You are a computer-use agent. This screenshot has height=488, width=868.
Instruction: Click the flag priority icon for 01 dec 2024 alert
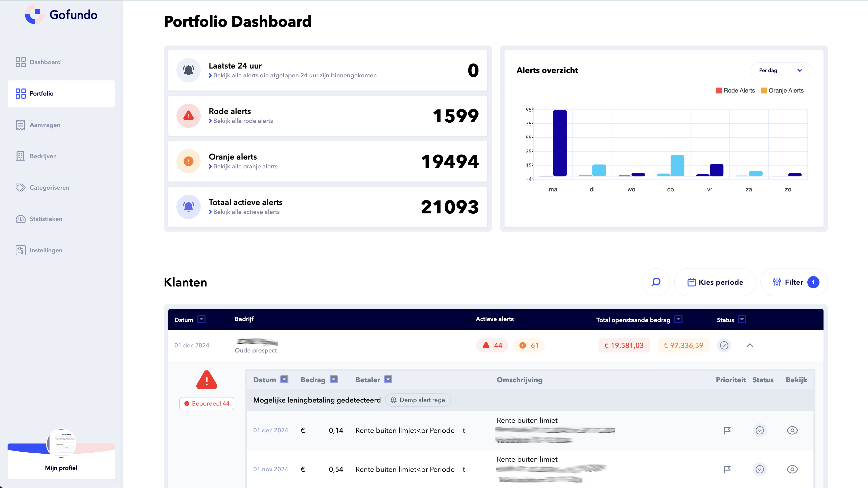[727, 430]
